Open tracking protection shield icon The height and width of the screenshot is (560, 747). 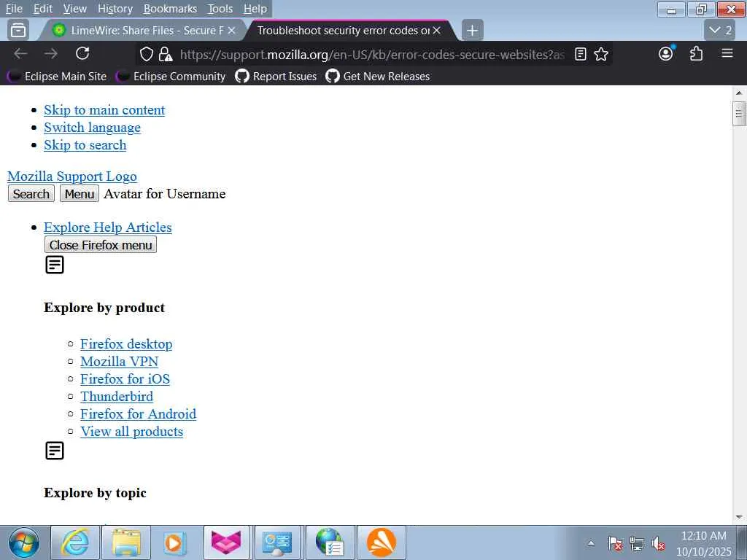point(146,54)
